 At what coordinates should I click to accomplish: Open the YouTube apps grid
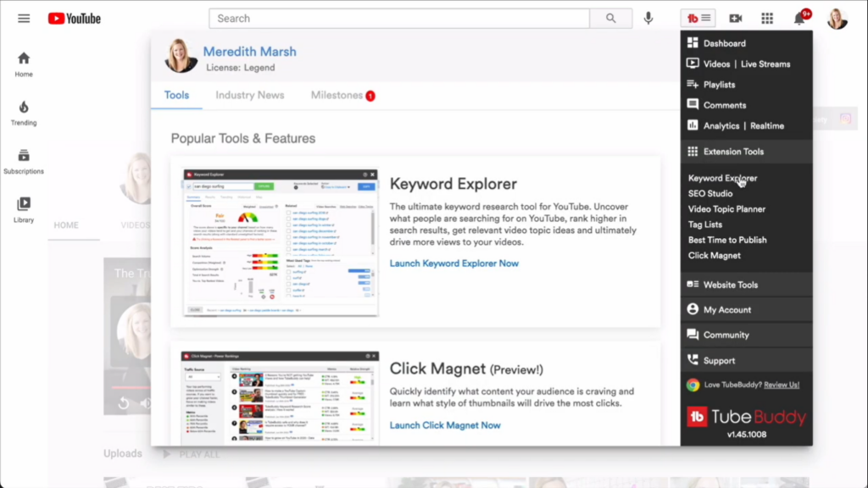click(766, 19)
